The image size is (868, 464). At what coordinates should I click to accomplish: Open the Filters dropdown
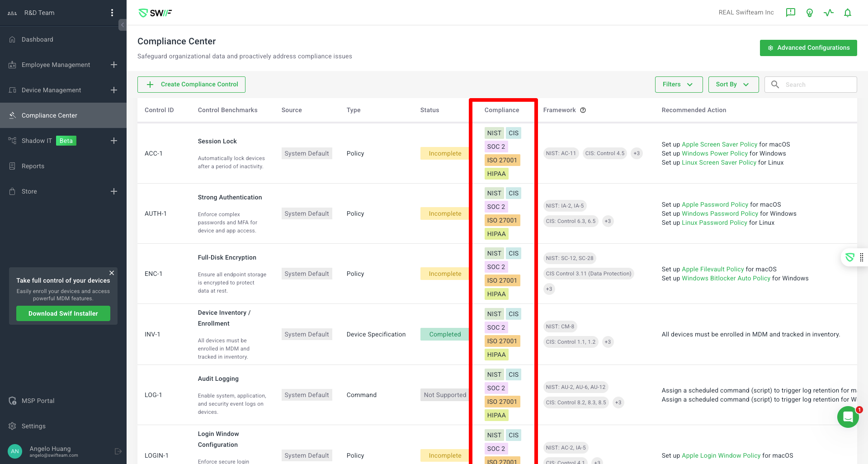point(678,85)
